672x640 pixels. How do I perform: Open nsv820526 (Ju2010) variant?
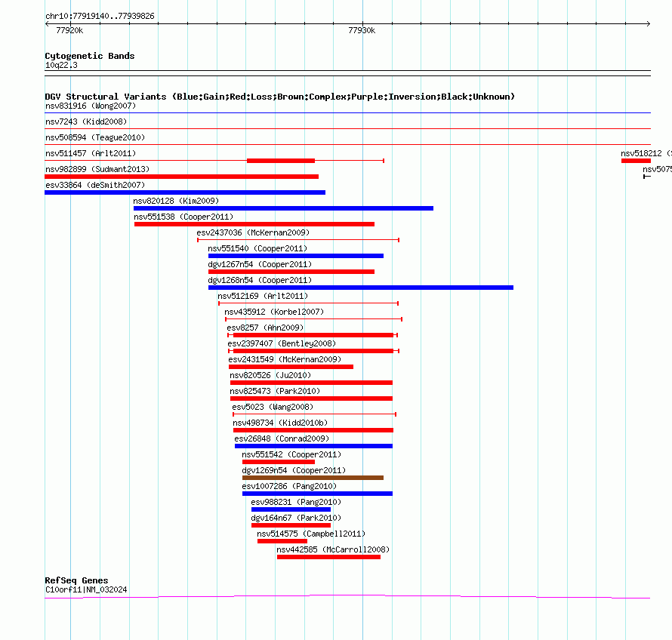tap(270, 375)
